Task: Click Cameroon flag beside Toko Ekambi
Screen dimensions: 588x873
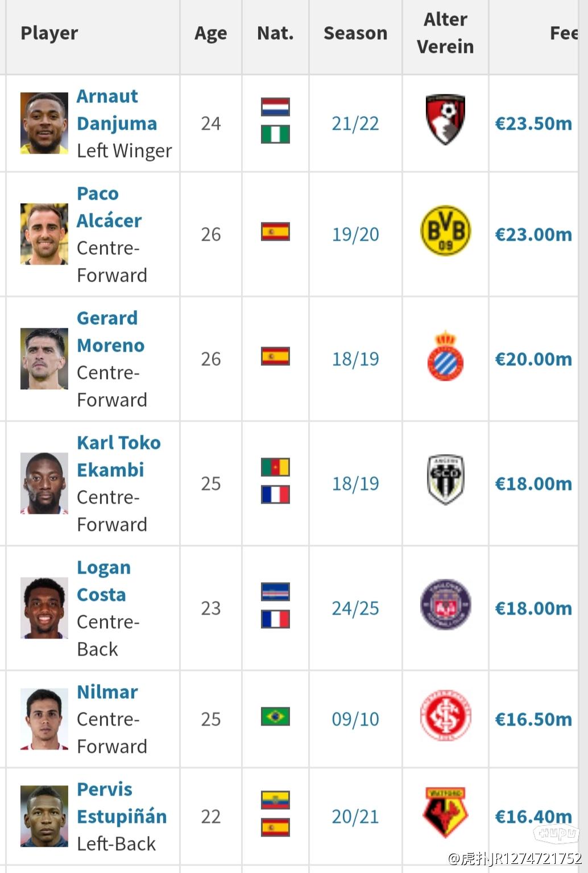Action: (x=275, y=467)
